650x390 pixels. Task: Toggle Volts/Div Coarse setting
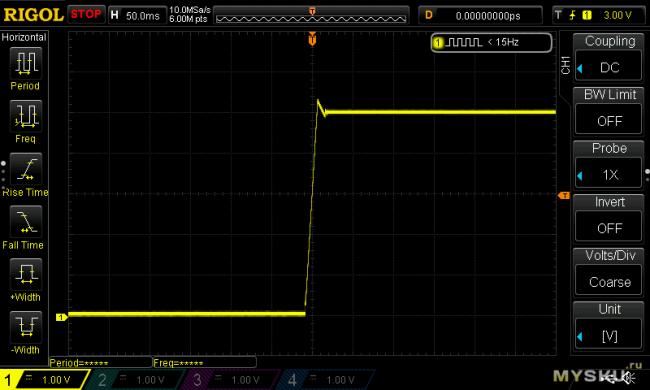click(609, 272)
